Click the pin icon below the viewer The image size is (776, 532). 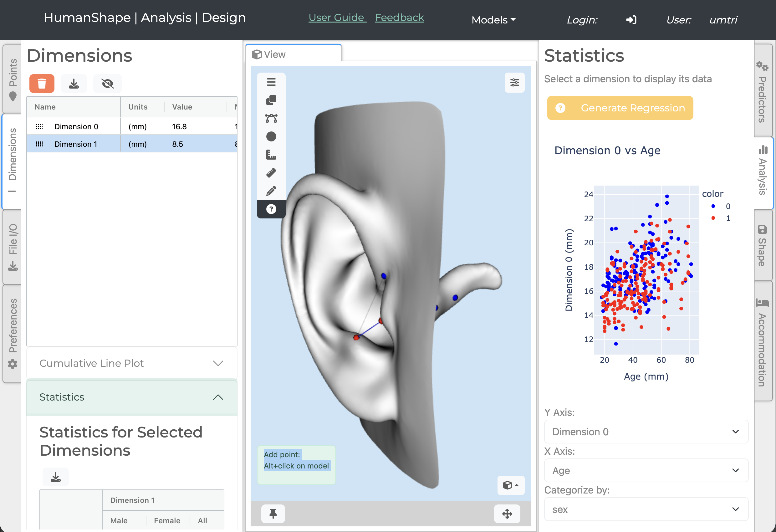(x=273, y=513)
